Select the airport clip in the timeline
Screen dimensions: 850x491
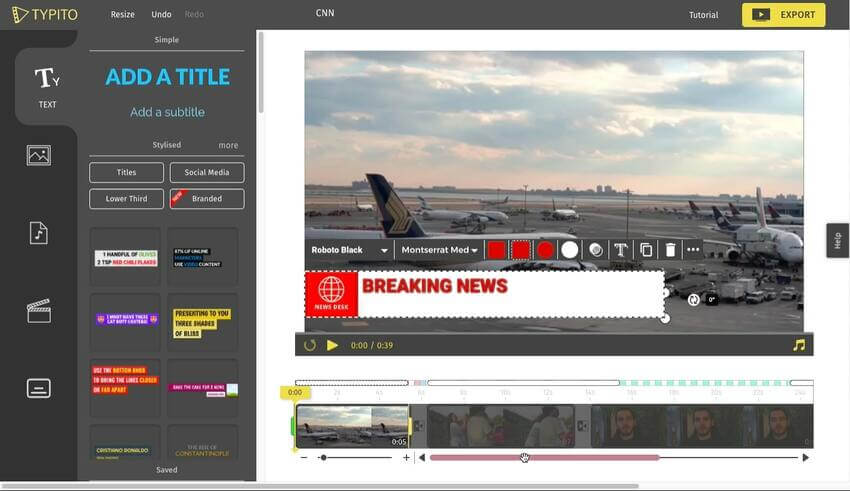pyautogui.click(x=350, y=425)
